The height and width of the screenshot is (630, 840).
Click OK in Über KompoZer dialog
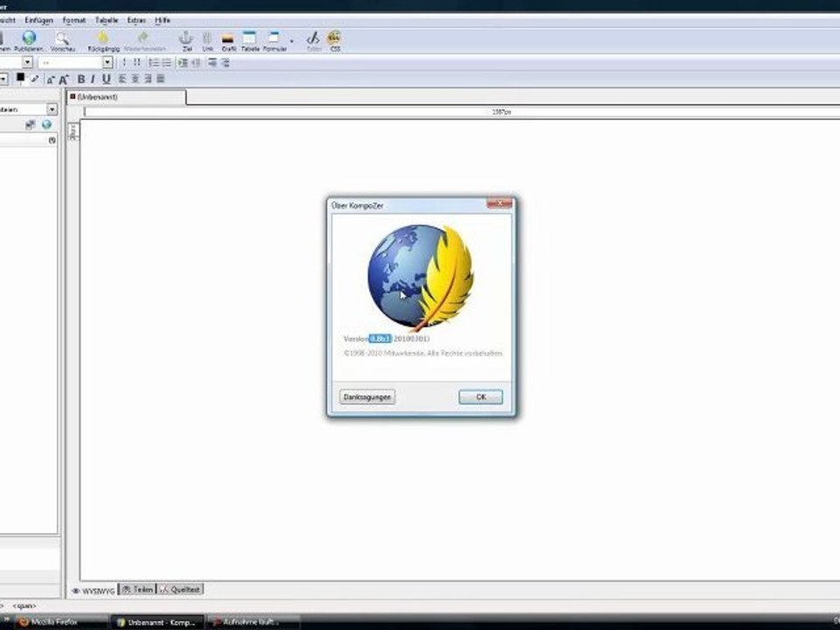coord(480,397)
